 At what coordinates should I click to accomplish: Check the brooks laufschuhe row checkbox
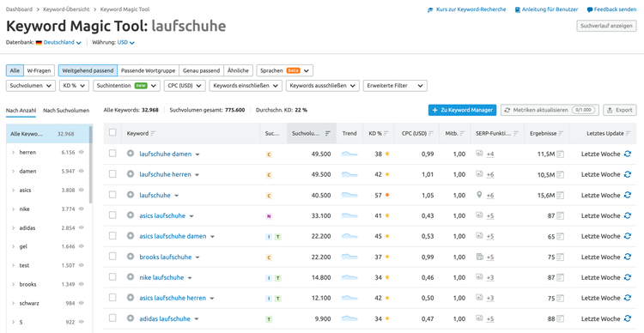point(112,257)
